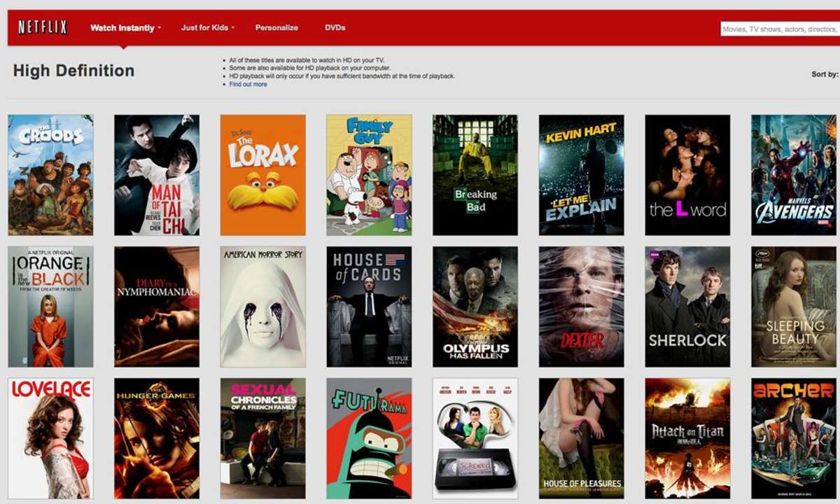840x504 pixels.
Task: Open the Watch Instantly dropdown menu
Action: (125, 28)
